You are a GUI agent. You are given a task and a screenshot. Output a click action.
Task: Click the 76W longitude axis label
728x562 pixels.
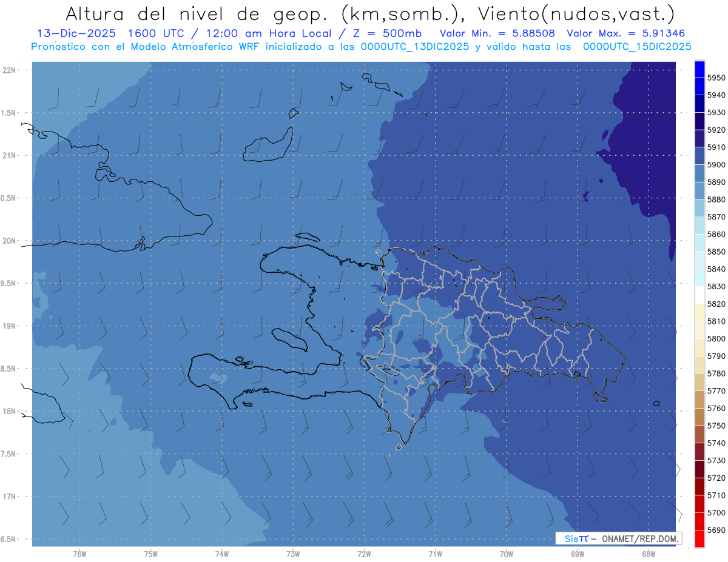tap(79, 554)
